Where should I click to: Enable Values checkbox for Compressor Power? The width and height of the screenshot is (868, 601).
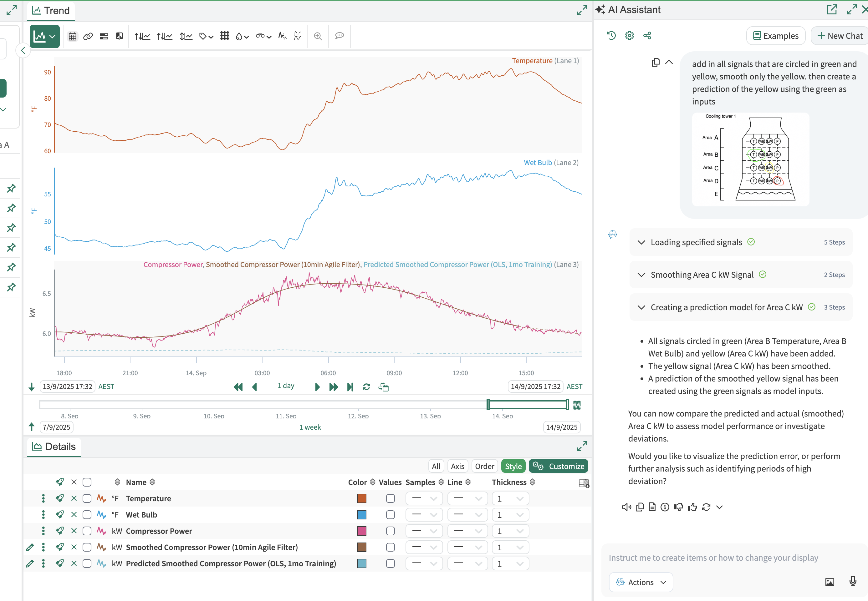pyautogui.click(x=390, y=531)
